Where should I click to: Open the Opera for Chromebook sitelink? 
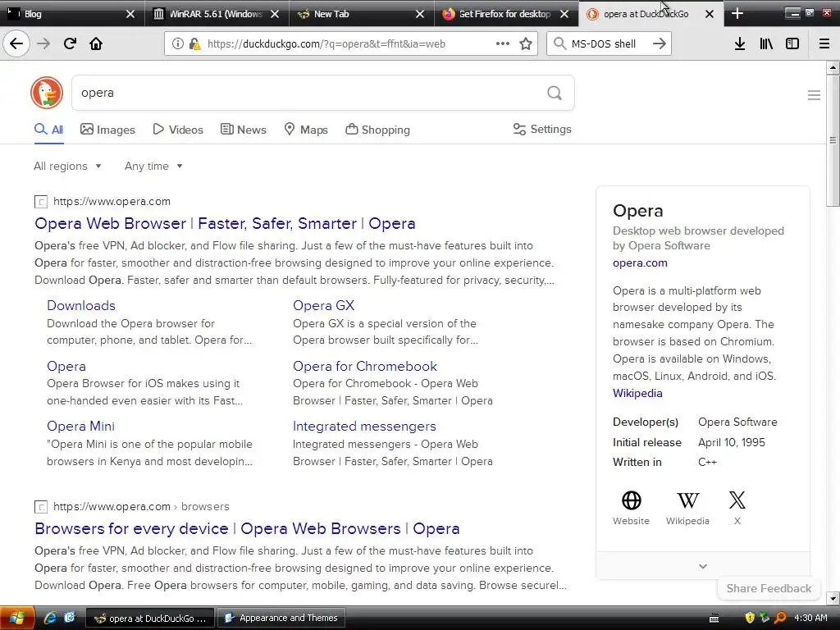(365, 367)
